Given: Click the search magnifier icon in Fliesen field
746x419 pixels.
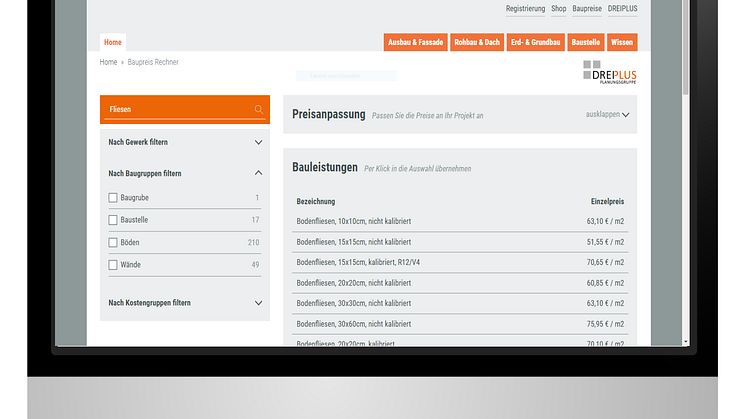Looking at the screenshot, I should click(259, 109).
